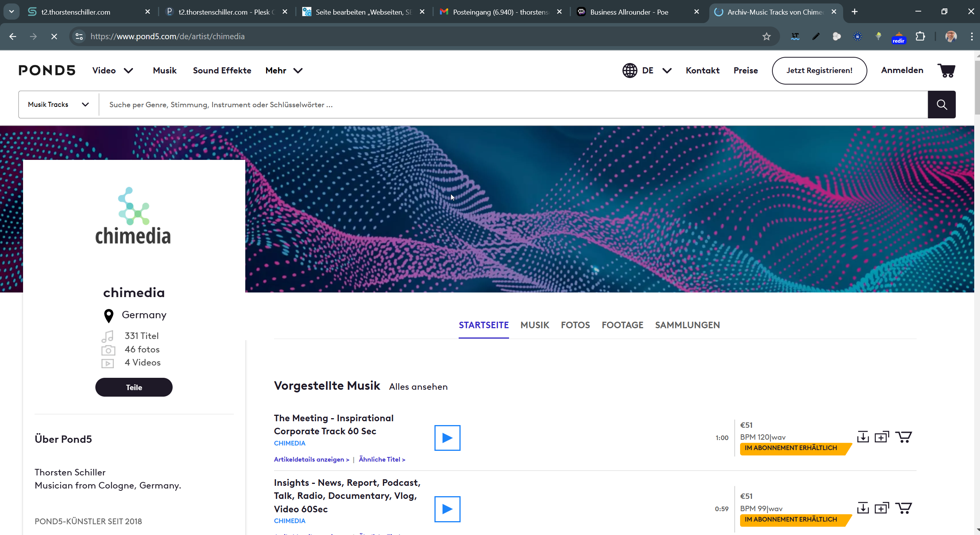Viewport: 980px width, 535px height.
Task: Play The Meeting track preview
Action: 447,438
